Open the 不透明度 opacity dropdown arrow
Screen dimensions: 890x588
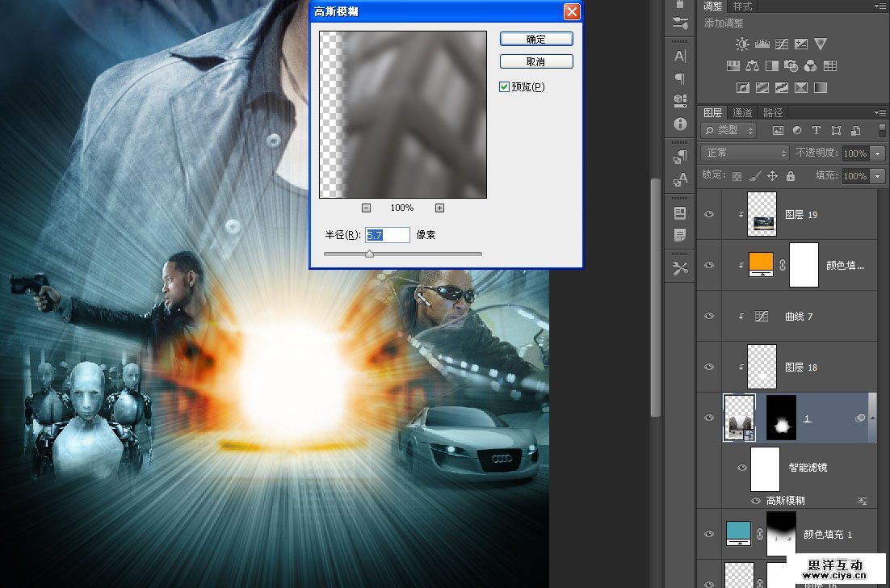[878, 153]
